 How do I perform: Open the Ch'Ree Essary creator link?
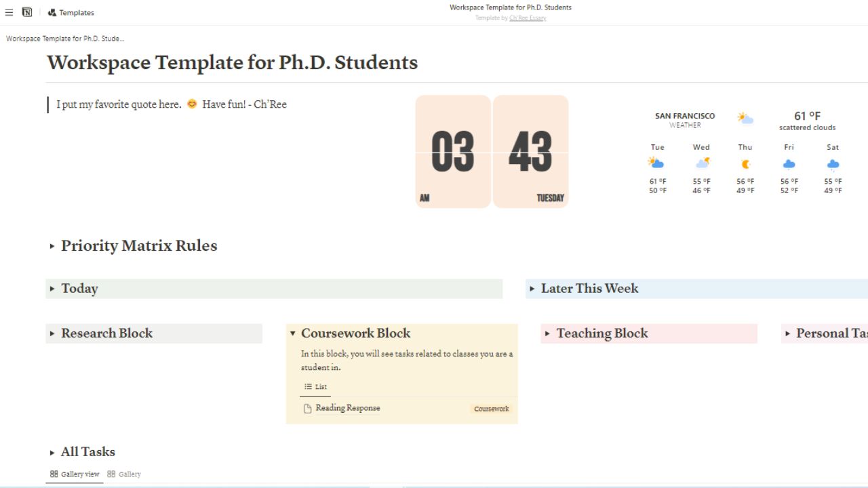[528, 18]
